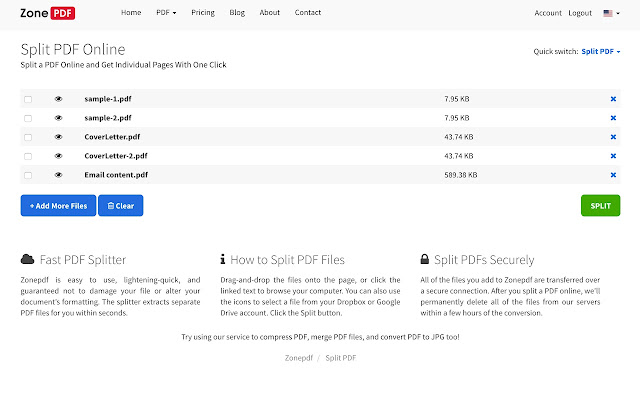Preview Email content.pdf using its eye icon
The image size is (640, 400).
click(58, 175)
